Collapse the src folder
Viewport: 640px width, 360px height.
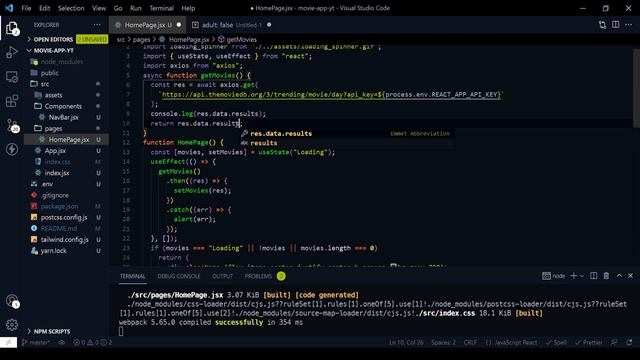(67, 84)
